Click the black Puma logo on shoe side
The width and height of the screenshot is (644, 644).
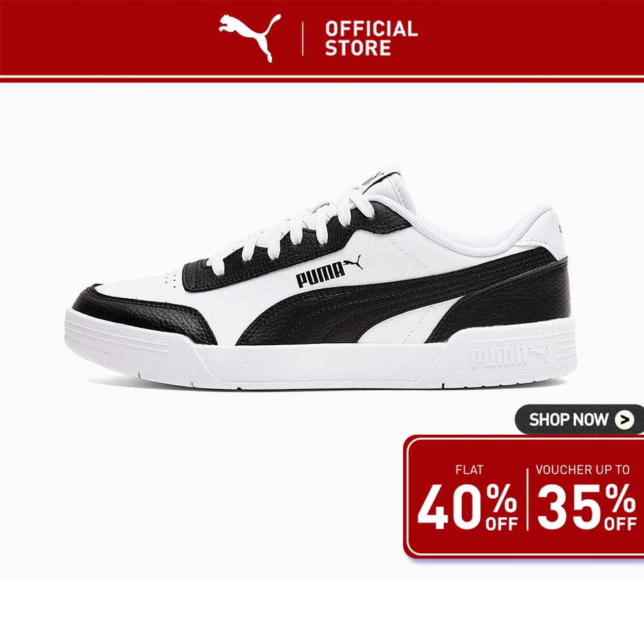[x=329, y=270]
